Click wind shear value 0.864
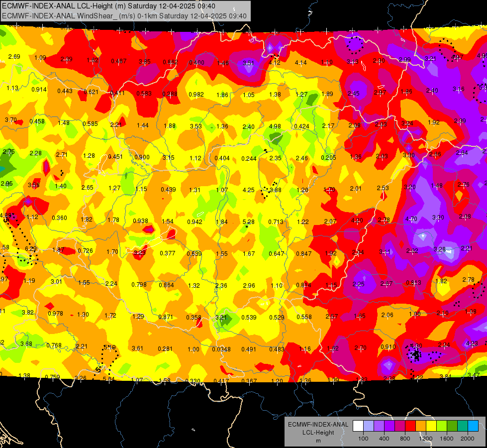The width and height of the screenshot is (487, 448). (167, 285)
